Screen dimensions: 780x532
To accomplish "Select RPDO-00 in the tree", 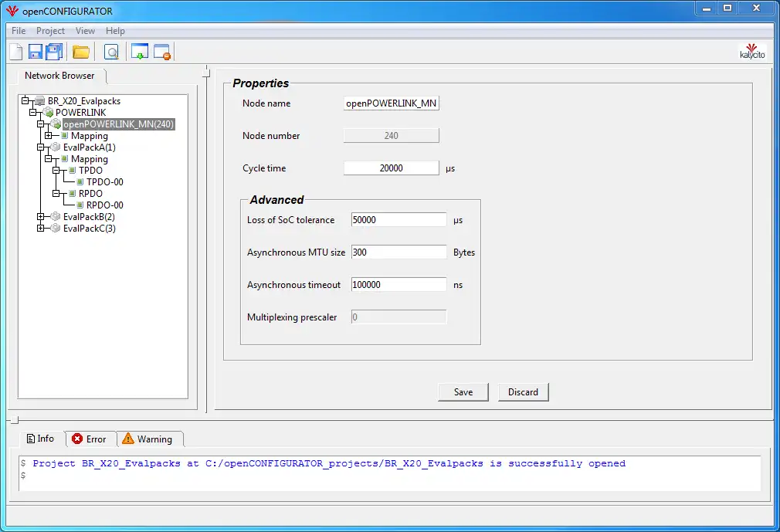I will pos(105,205).
